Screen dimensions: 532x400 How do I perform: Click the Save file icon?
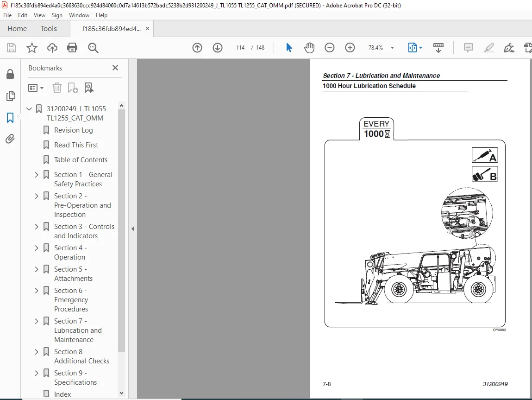12,48
